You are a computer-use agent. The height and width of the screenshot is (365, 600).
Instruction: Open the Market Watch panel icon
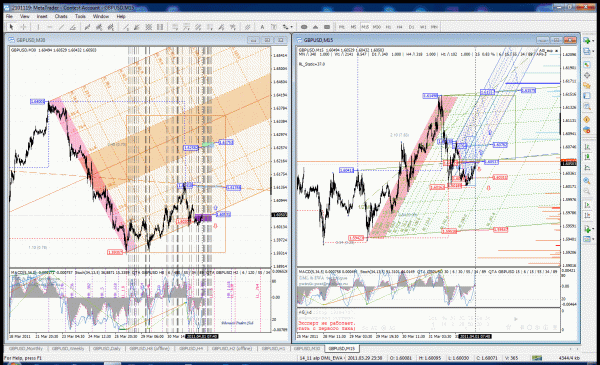(587, 65)
